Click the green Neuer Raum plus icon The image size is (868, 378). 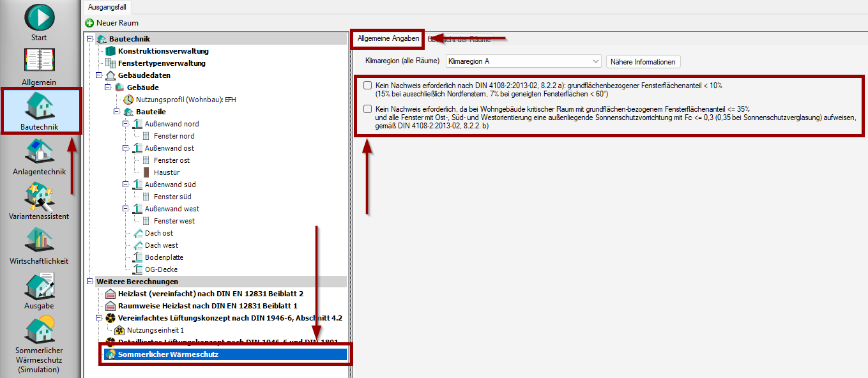click(x=89, y=23)
